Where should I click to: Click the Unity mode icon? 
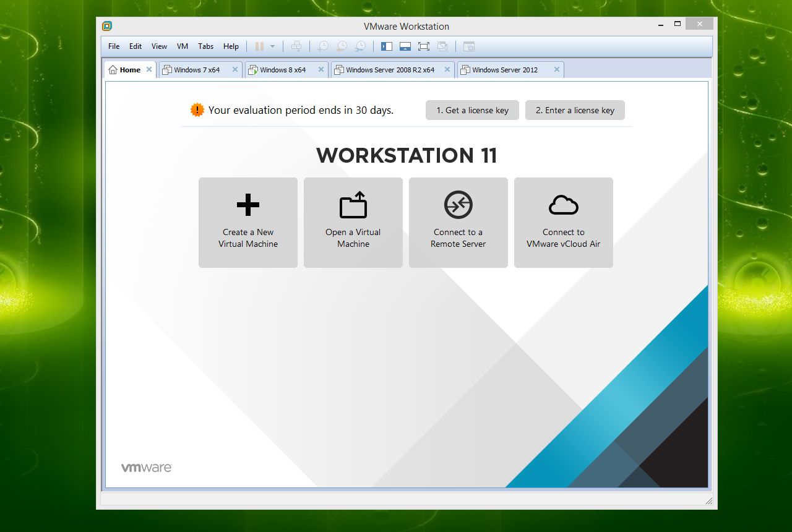(442, 46)
